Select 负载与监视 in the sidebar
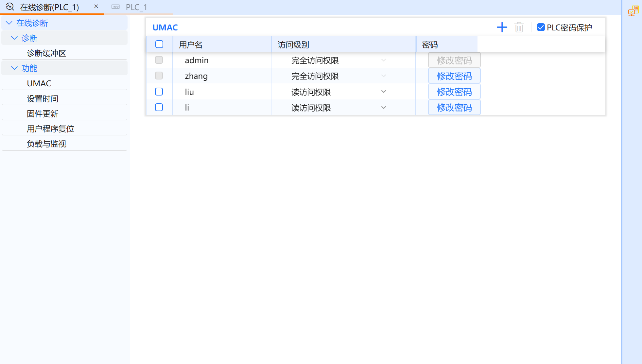This screenshot has height=364, width=642. point(46,144)
